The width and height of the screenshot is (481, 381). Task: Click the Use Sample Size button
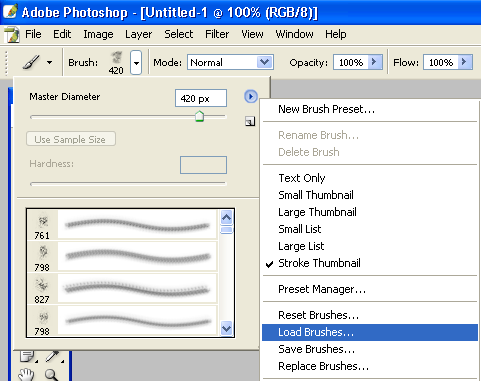pos(71,139)
